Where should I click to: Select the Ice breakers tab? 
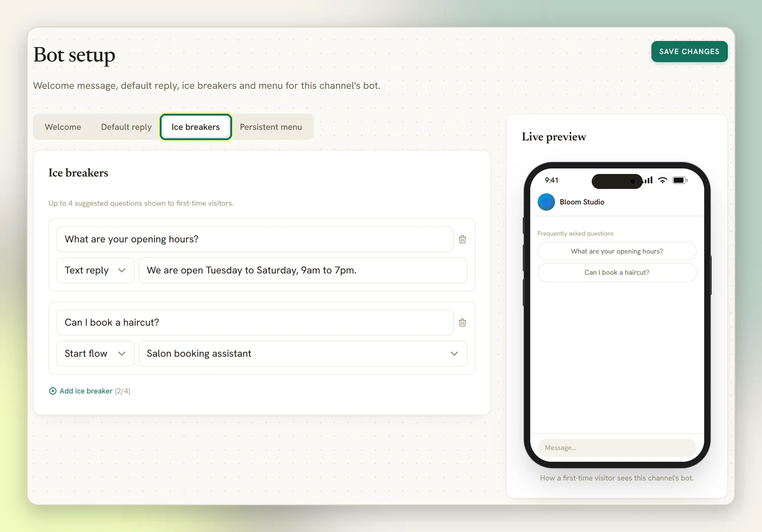[196, 127]
